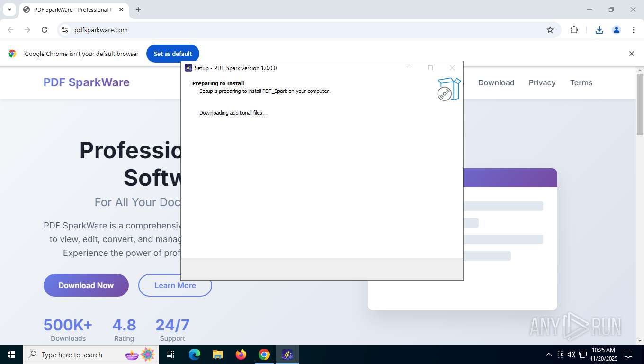Click the Setup window title icon
644x364 pixels.
coord(188,68)
